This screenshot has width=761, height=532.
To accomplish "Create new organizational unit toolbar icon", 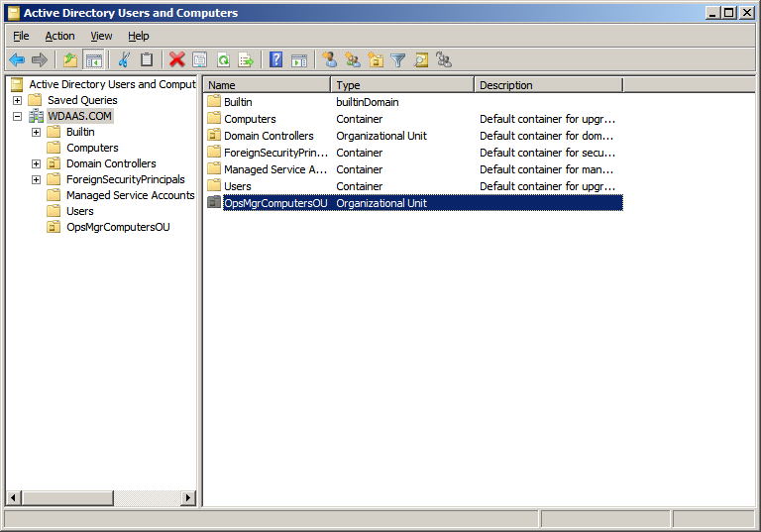I will [376, 60].
